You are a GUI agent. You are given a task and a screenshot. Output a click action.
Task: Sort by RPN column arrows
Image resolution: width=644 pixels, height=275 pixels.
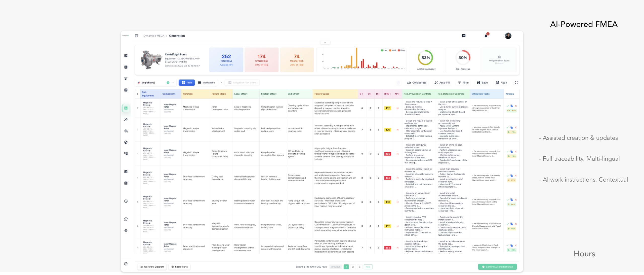coord(390,94)
